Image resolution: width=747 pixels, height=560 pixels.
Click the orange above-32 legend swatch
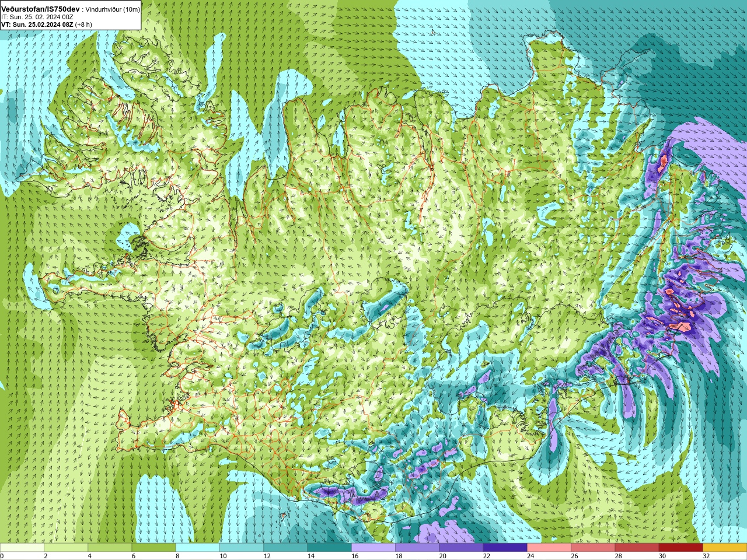pos(725,548)
